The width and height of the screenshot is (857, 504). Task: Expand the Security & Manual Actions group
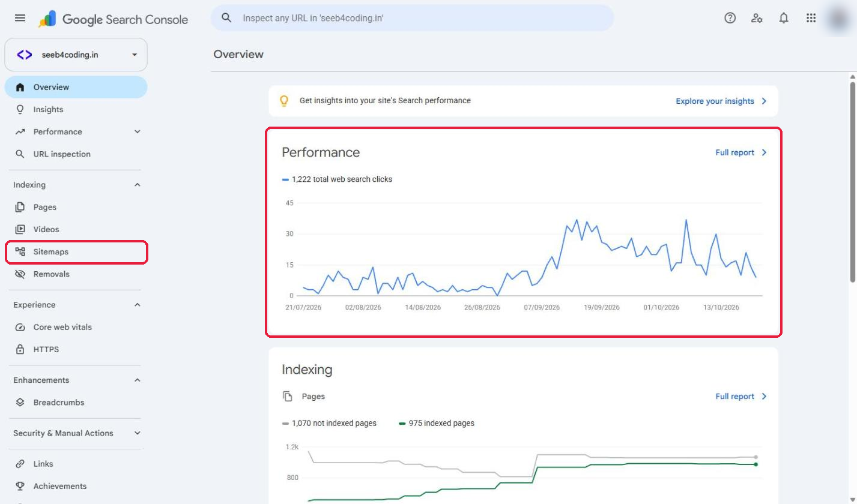pyautogui.click(x=137, y=433)
